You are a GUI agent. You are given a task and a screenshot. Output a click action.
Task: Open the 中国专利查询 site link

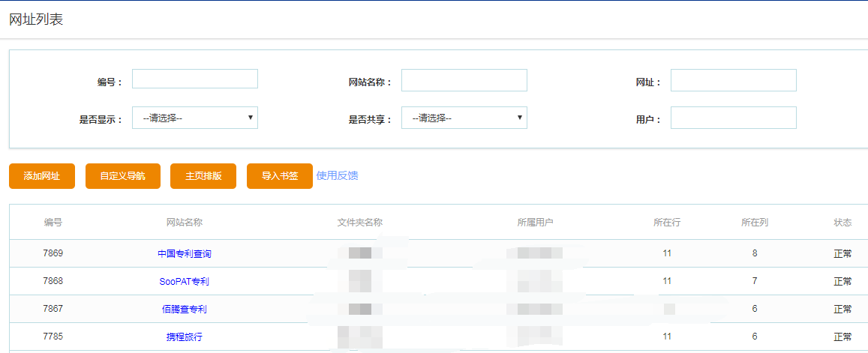184,254
